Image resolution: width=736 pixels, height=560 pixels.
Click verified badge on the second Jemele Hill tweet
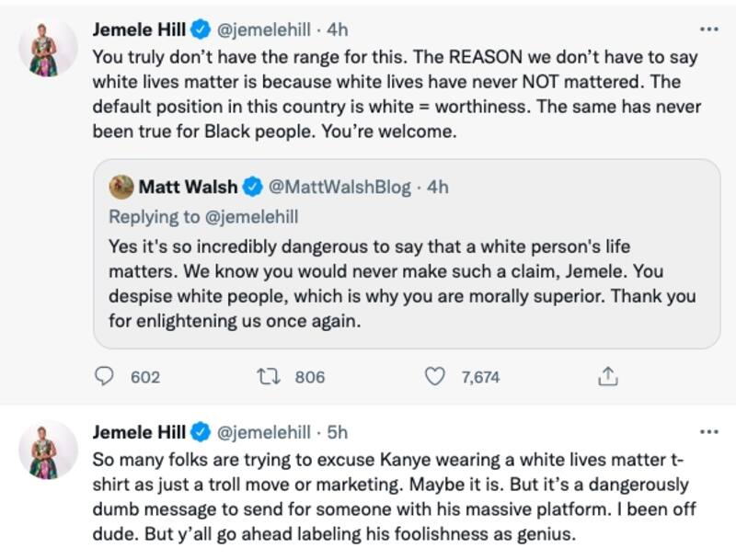(x=200, y=431)
